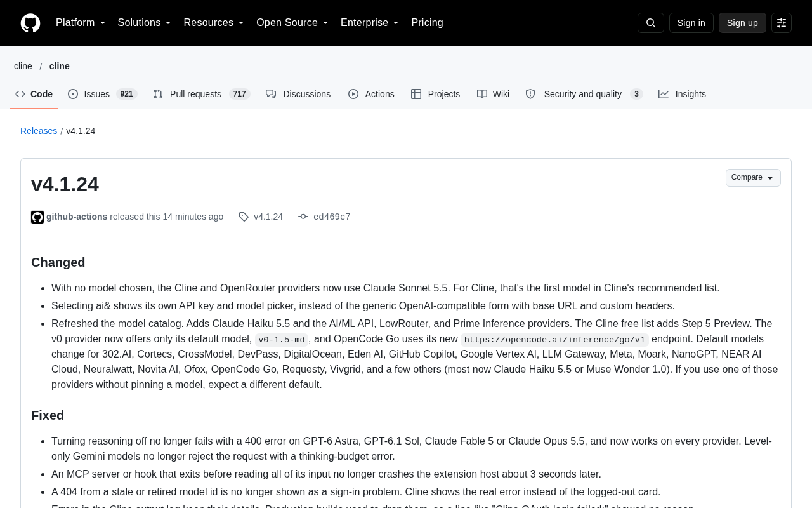Image resolution: width=812 pixels, height=508 pixels.
Task: Open the bold cline repository link
Action: pos(60,66)
